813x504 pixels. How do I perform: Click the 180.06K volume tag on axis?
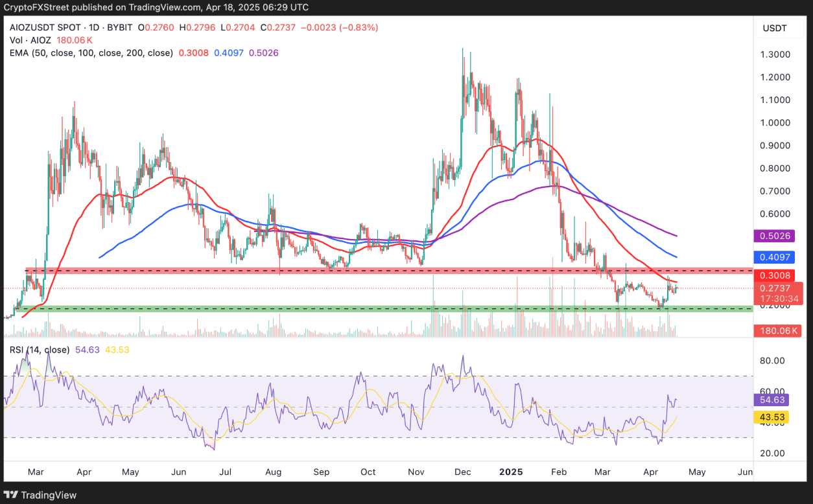(779, 331)
